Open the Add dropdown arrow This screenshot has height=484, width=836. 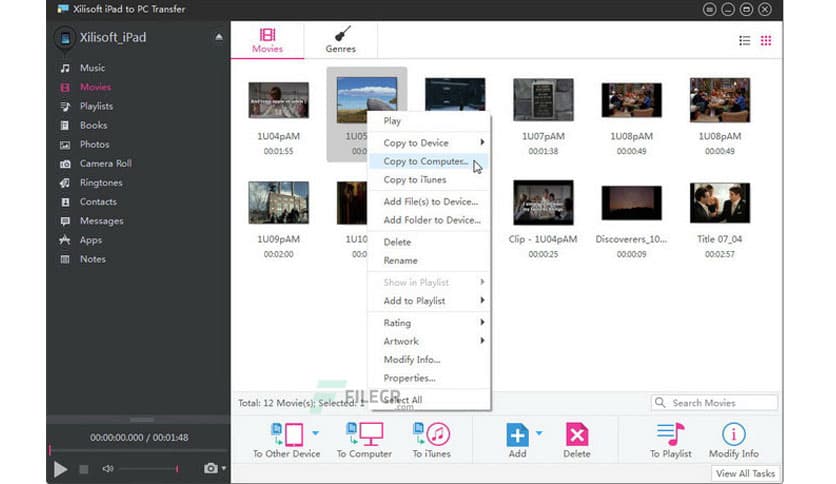tap(539, 433)
